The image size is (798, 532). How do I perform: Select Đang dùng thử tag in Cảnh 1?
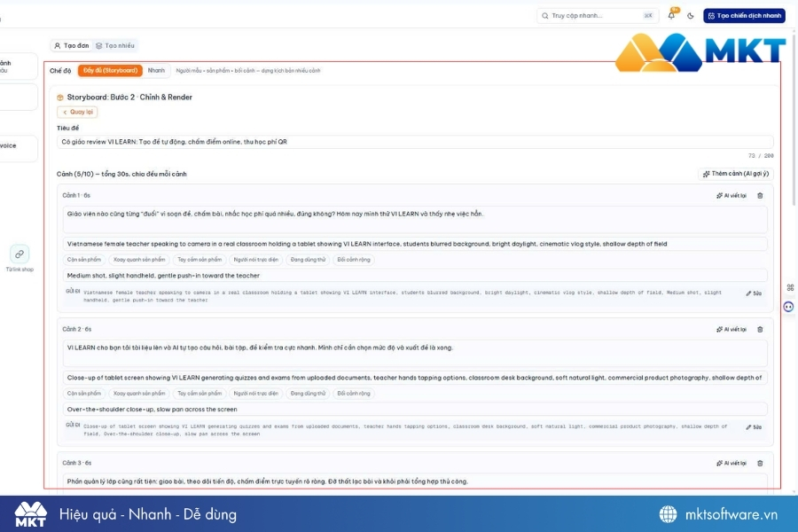point(308,260)
